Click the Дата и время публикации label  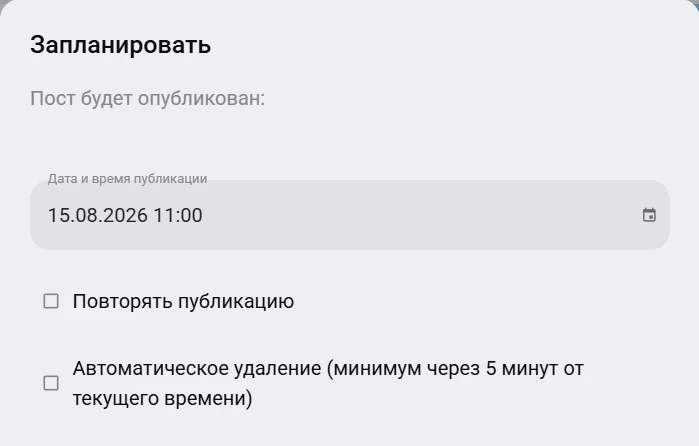127,178
